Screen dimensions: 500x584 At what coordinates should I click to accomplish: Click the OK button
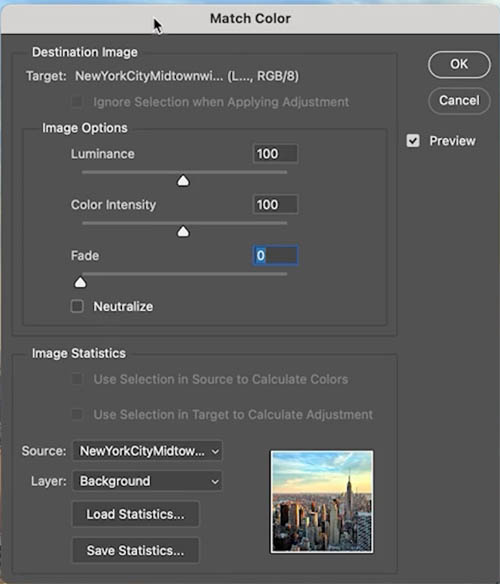[x=459, y=64]
